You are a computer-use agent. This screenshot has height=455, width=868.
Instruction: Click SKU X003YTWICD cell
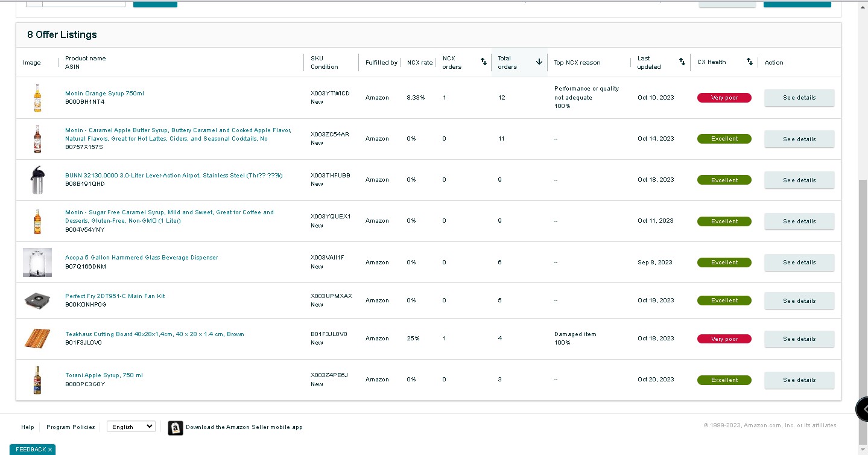[x=330, y=94]
